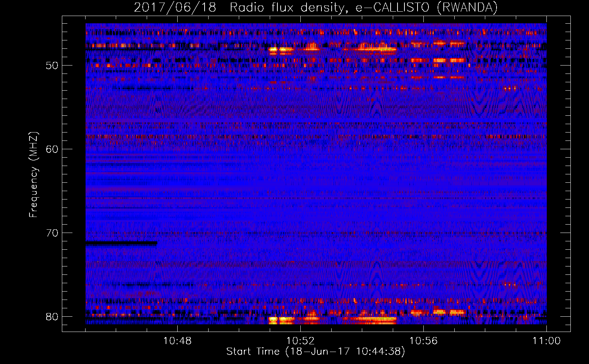
Task: Click the 60 frequency tick label
Action: (x=52, y=149)
